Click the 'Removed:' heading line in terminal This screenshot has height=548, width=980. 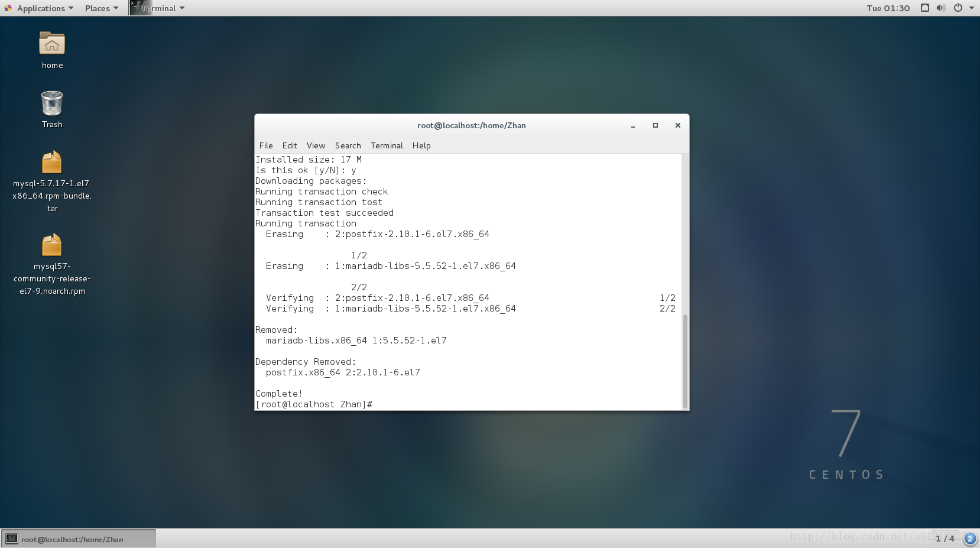(x=277, y=330)
